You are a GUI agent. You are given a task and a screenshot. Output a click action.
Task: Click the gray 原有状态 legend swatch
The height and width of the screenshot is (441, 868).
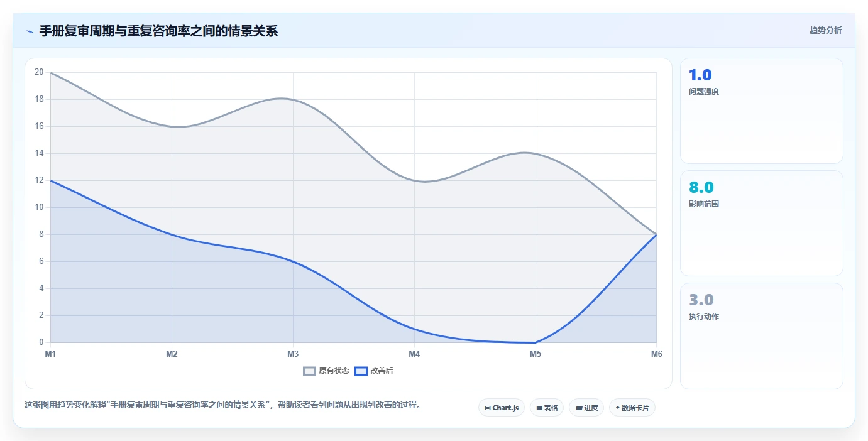coord(309,371)
